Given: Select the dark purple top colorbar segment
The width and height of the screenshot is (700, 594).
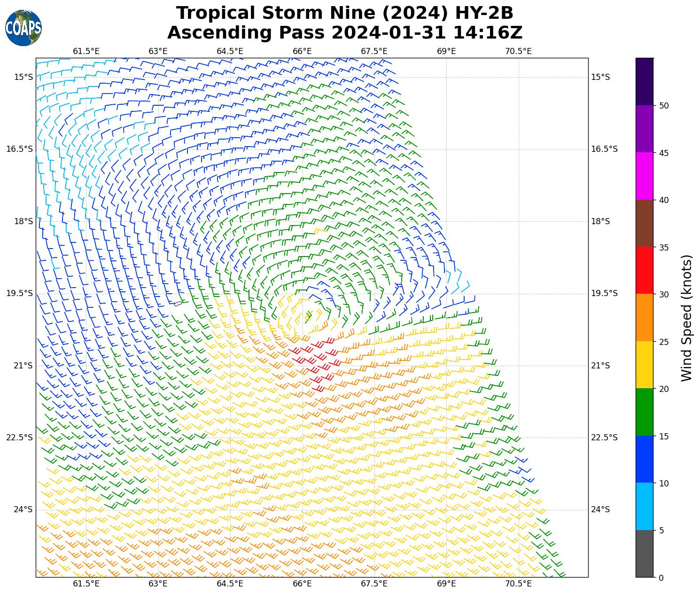Looking at the screenshot, I should click(644, 81).
